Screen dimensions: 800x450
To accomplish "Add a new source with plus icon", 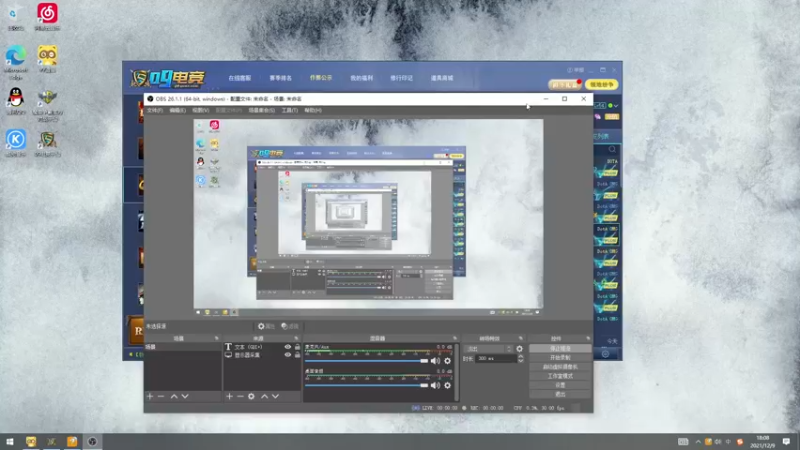I will click(x=229, y=396).
